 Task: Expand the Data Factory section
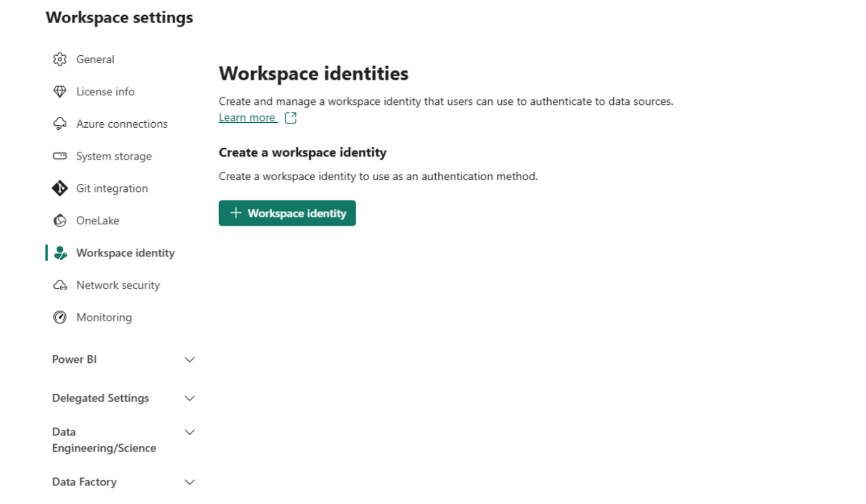click(189, 481)
